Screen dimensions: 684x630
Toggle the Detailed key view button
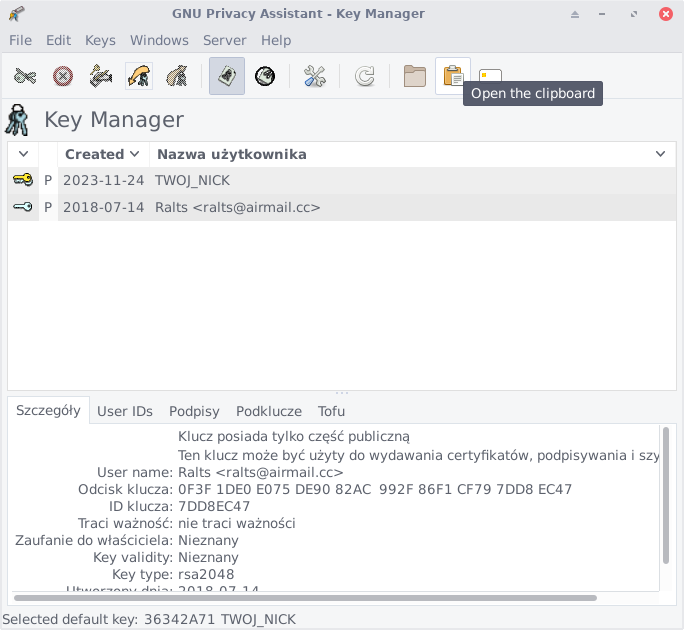coord(227,76)
